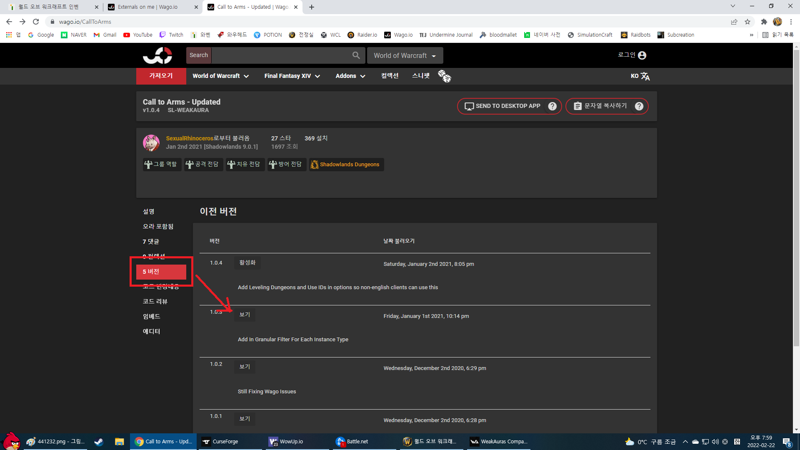
Task: Switch to CurseForge in the taskbar
Action: 230,441
